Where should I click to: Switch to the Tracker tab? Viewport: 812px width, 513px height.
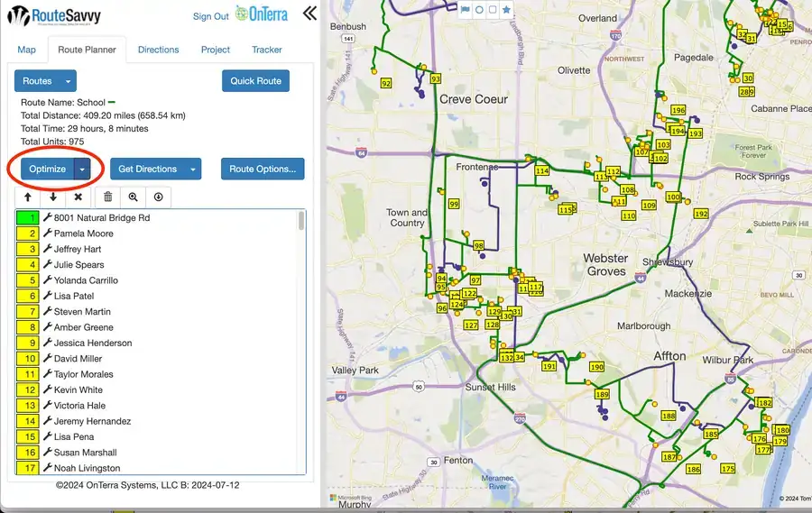tap(267, 50)
